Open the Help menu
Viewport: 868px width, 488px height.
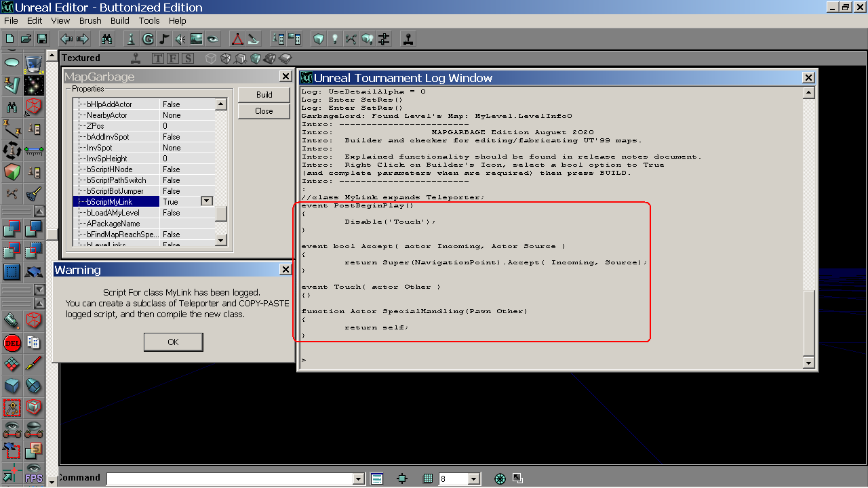[178, 20]
